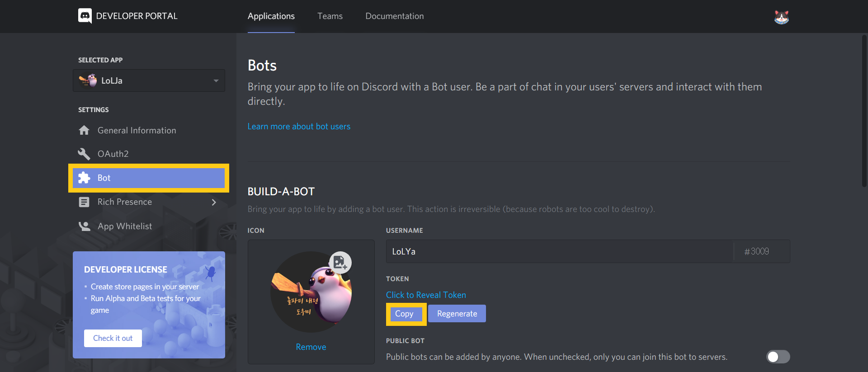Click the BUILD-A-BOT heading
The image size is (868, 372).
(281, 192)
